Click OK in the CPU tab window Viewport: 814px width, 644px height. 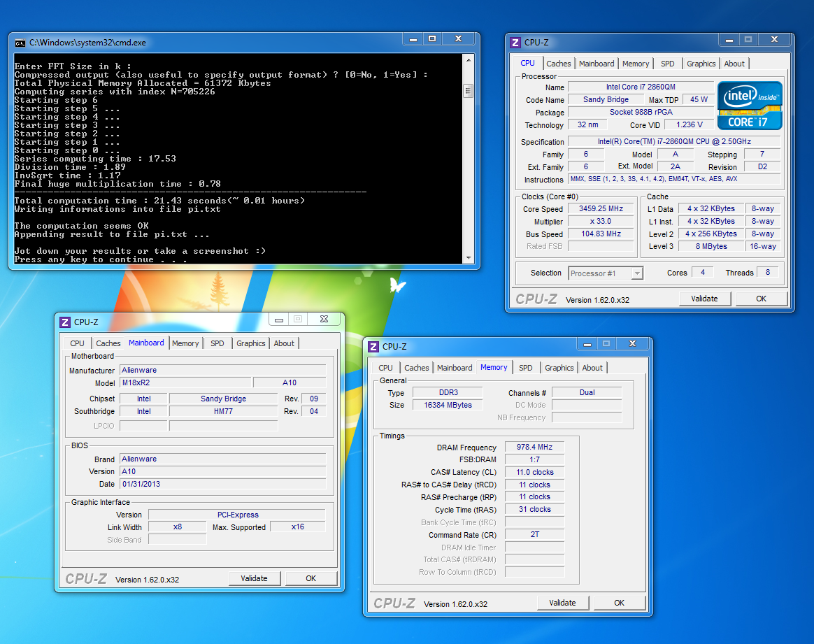(761, 299)
